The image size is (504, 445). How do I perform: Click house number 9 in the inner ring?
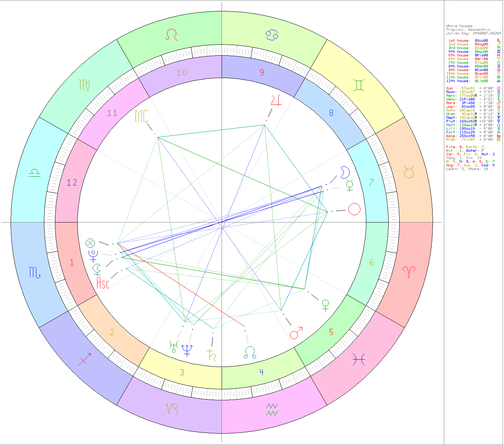[262, 73]
